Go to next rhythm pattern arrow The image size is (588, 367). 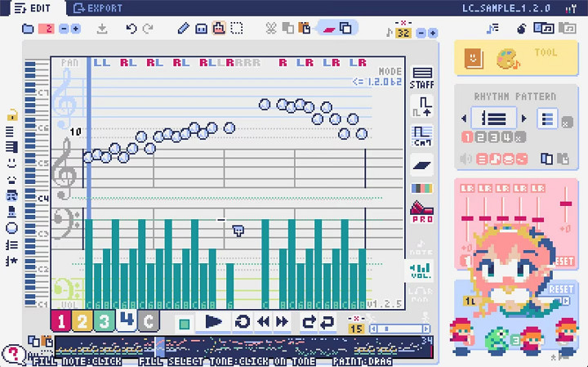tap(523, 119)
